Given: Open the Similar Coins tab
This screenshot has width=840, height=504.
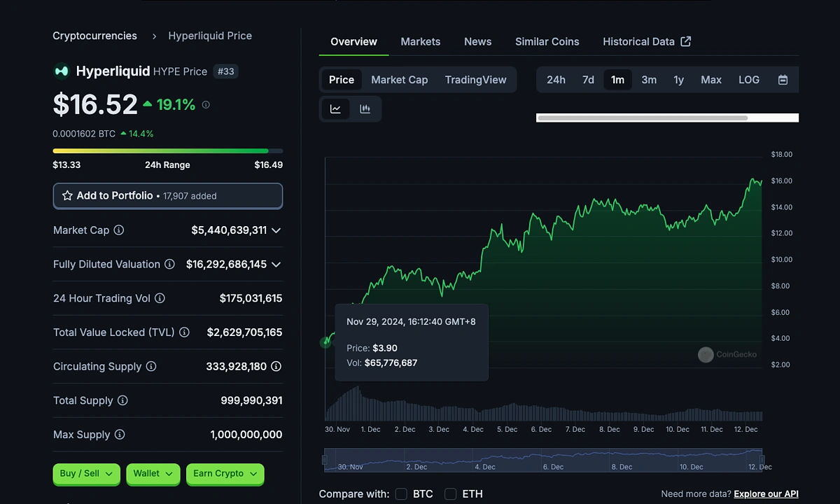Looking at the screenshot, I should [x=547, y=41].
